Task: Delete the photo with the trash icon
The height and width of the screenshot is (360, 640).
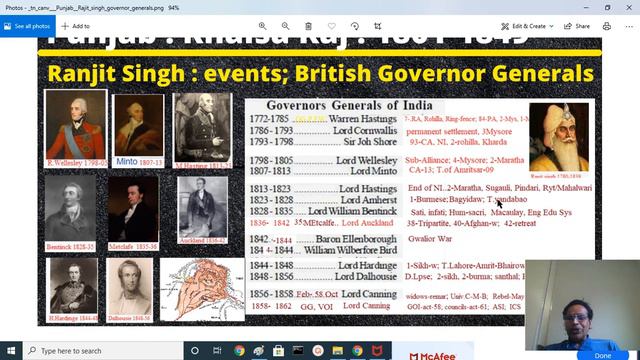Action: tap(309, 26)
